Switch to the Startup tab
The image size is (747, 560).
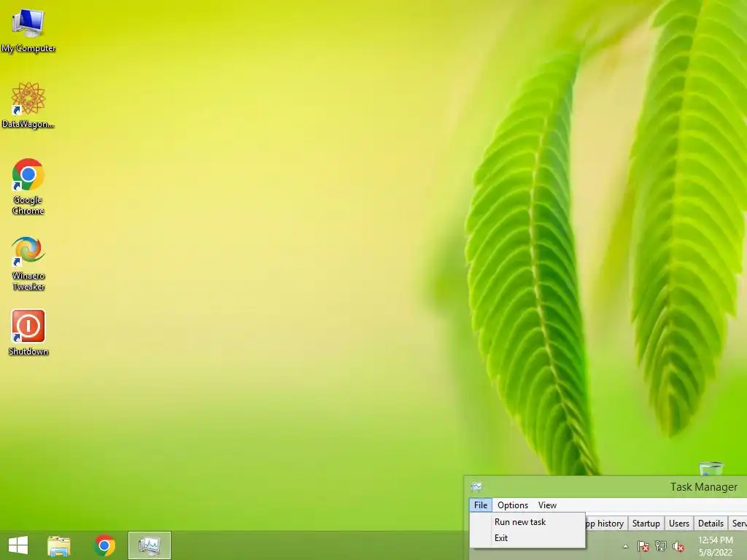[x=646, y=524]
